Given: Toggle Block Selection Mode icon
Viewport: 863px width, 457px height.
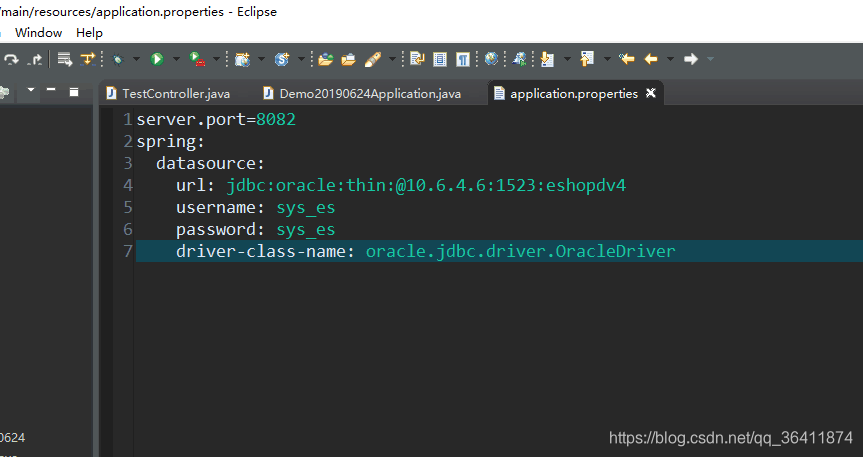Looking at the screenshot, I should coord(440,59).
